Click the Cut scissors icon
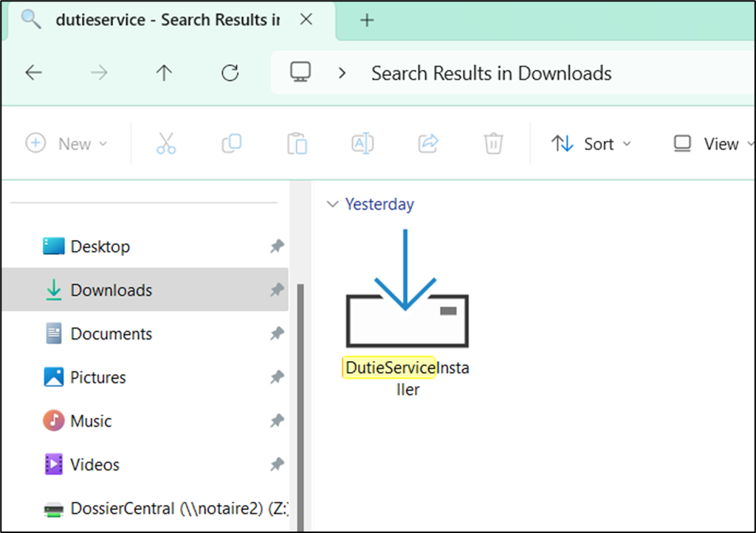 tap(166, 143)
